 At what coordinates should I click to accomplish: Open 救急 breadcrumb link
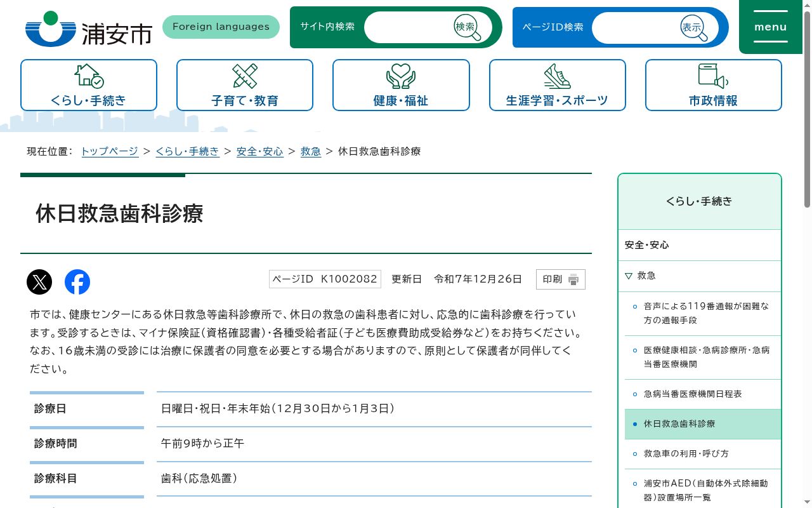[x=311, y=151]
